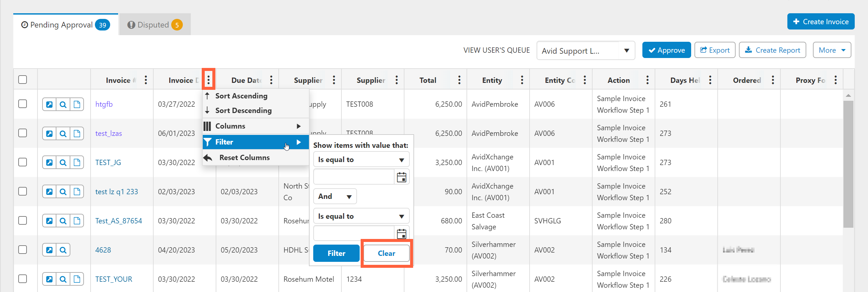
Task: Check the select-all header checkbox
Action: pyautogui.click(x=23, y=80)
